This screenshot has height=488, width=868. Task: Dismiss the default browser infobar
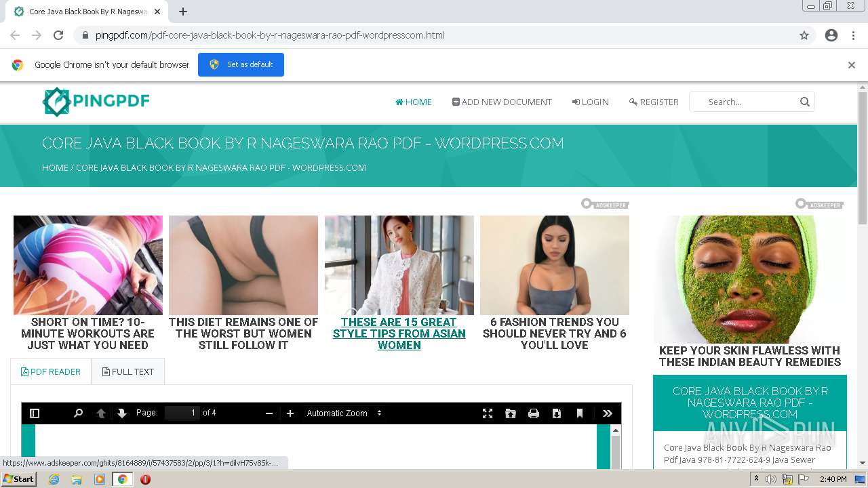click(852, 65)
